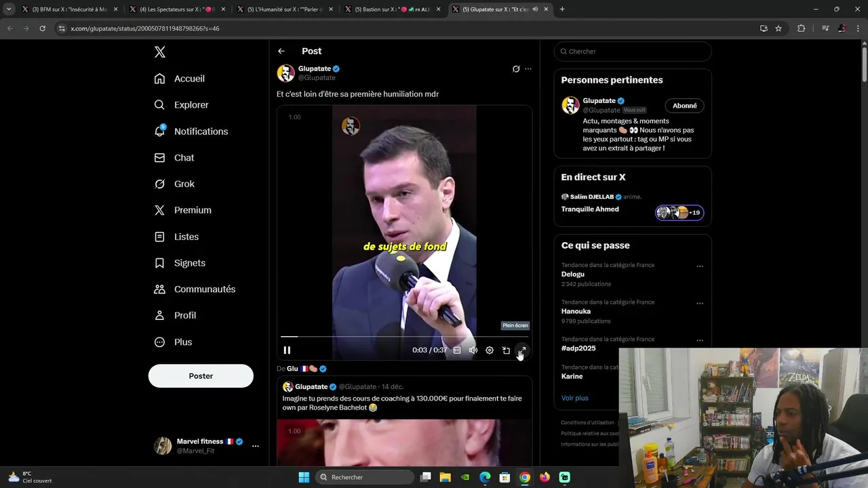The height and width of the screenshot is (488, 868).
Task: Open more options for Hanouka trend
Action: [700, 304]
